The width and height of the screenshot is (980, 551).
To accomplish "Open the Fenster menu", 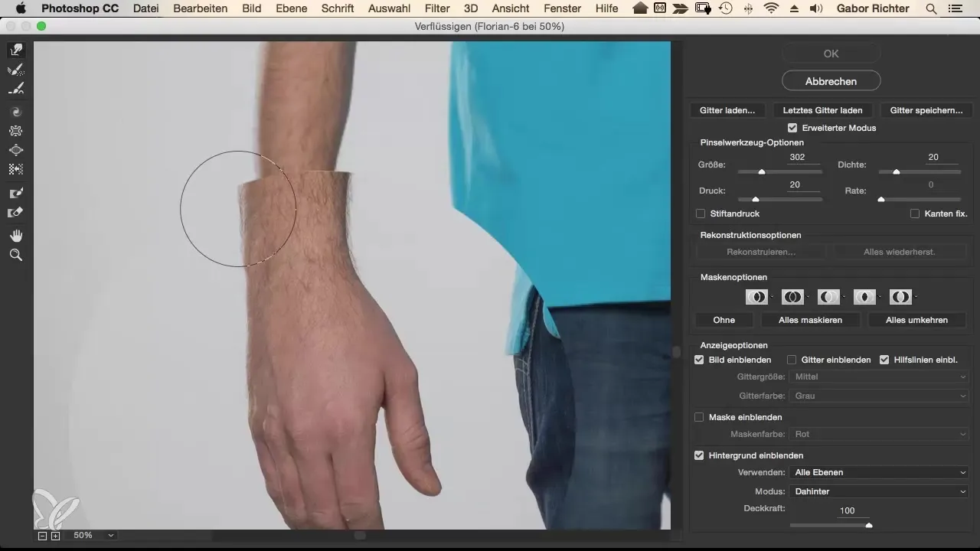I will coord(562,9).
